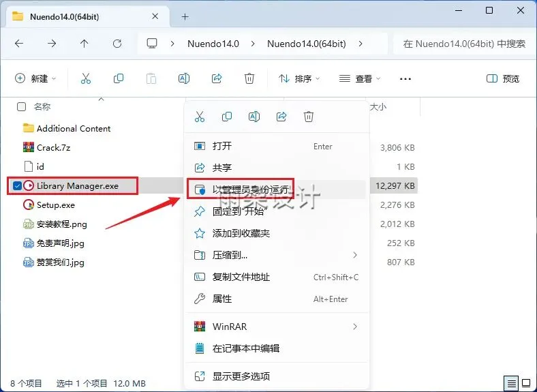This screenshot has height=392, width=537.
Task: Expand the chevron after Nuendo14.0 in the address bar
Action: (253, 44)
